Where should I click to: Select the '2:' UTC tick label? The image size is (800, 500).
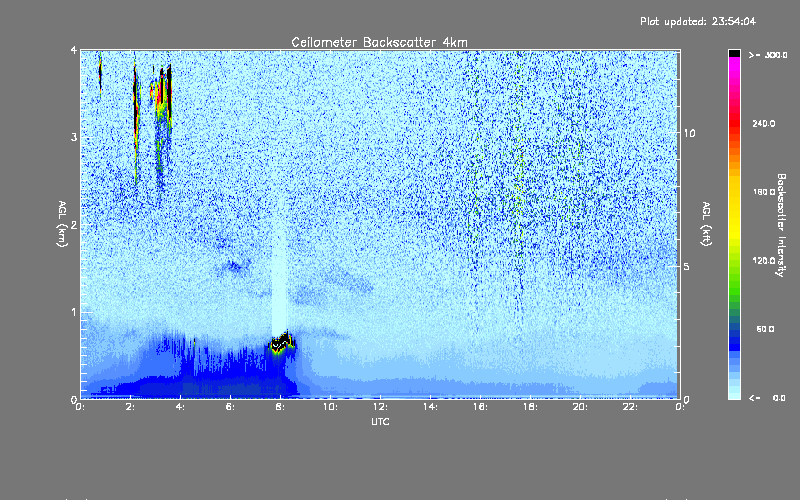131,407
